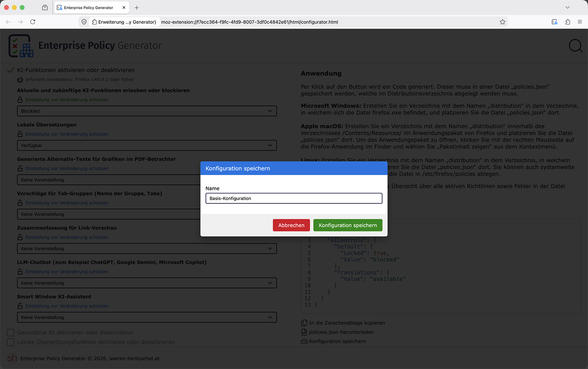Click the policies.json download file icon
The image size is (588, 369).
coord(304,332)
